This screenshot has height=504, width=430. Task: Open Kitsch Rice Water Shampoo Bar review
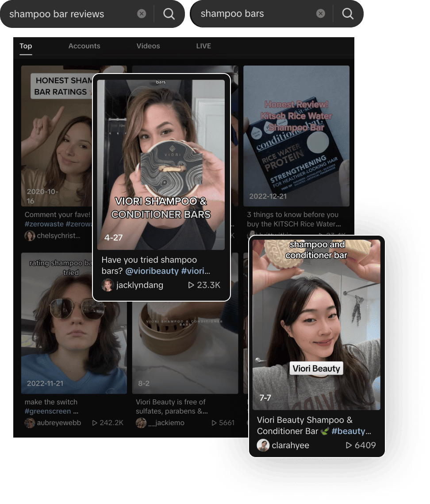[x=296, y=136]
